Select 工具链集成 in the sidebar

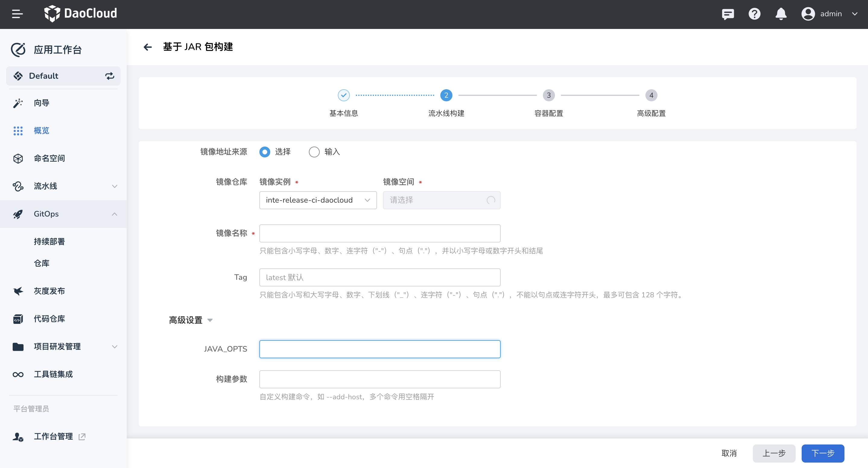(x=53, y=374)
